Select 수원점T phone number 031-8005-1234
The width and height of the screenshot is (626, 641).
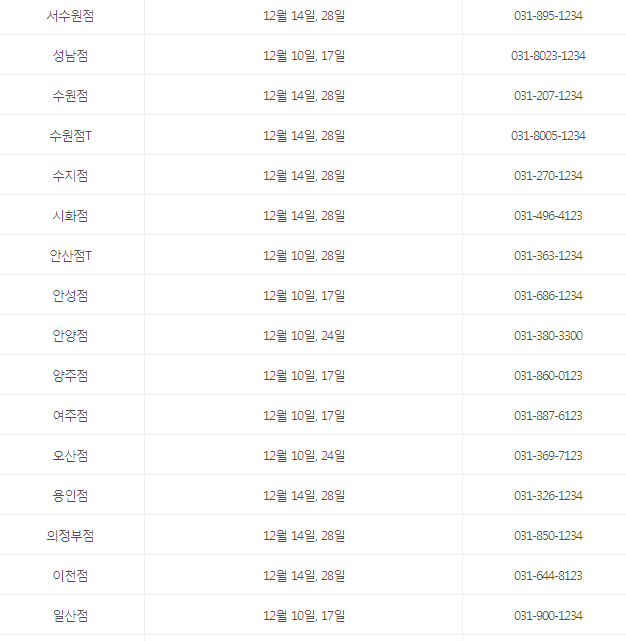coord(548,136)
